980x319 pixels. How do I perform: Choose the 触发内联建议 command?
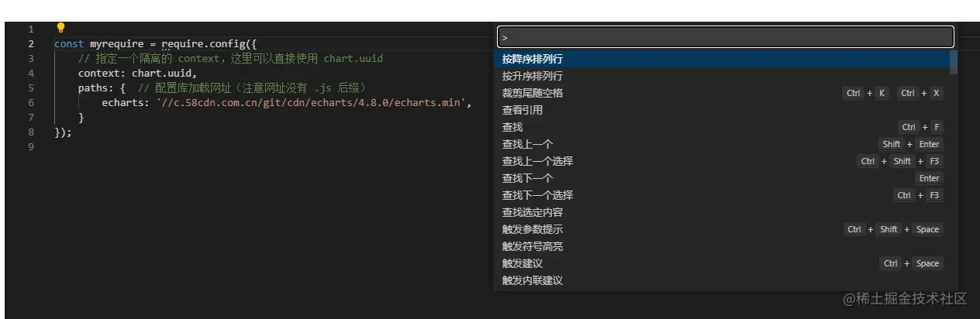point(722,280)
